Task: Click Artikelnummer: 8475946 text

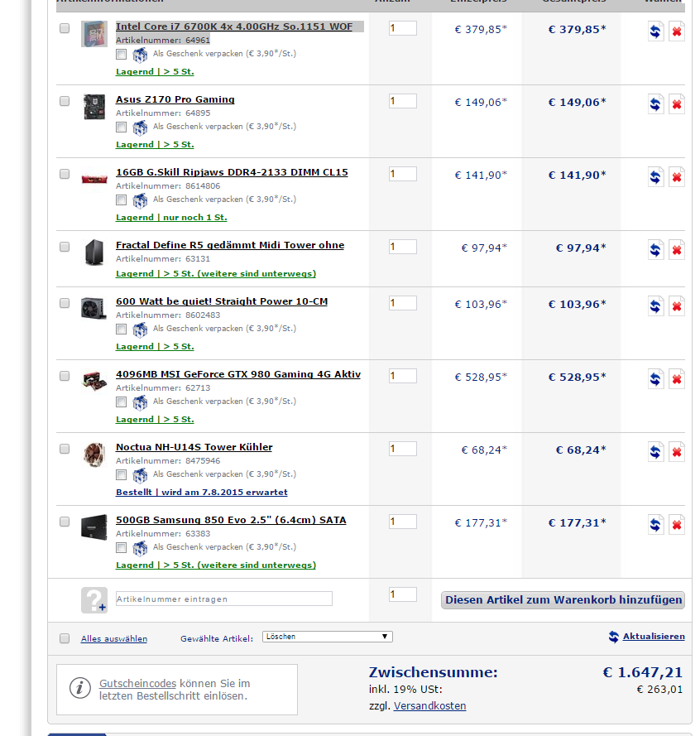Action: (168, 461)
